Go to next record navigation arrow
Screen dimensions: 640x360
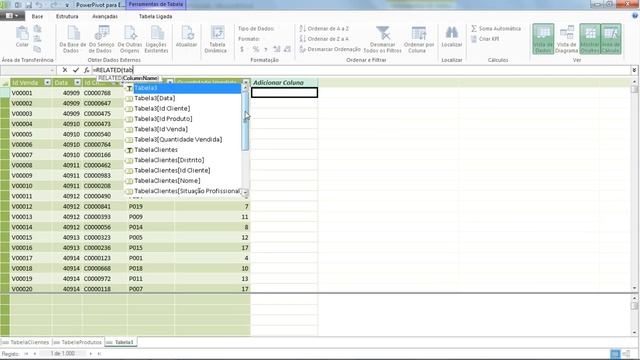(x=91, y=354)
